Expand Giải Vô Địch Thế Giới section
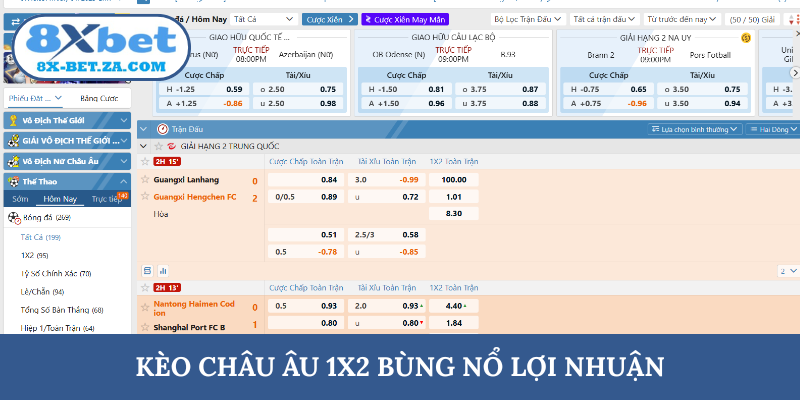Viewport: 800px width, 400px height. [123, 141]
